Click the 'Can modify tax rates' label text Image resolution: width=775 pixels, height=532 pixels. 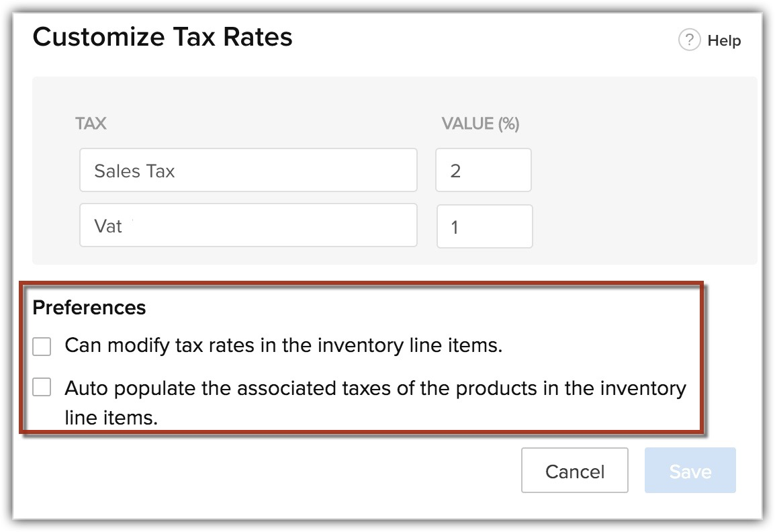pyautogui.click(x=283, y=347)
